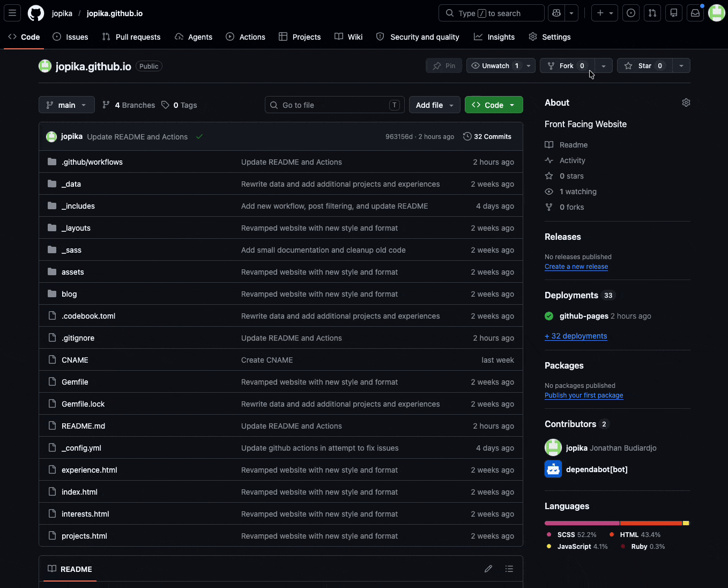Expand the Copilot dropdown arrow
The height and width of the screenshot is (588, 728).
pos(571,13)
